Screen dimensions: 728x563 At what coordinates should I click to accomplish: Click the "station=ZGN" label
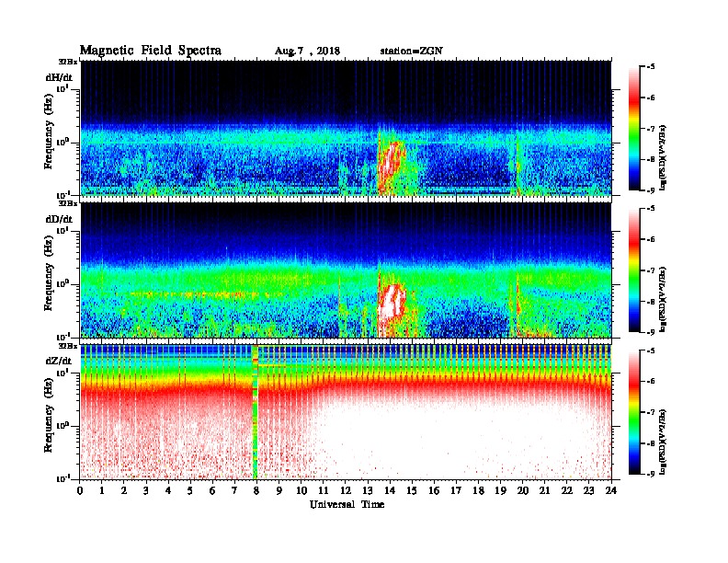point(412,52)
